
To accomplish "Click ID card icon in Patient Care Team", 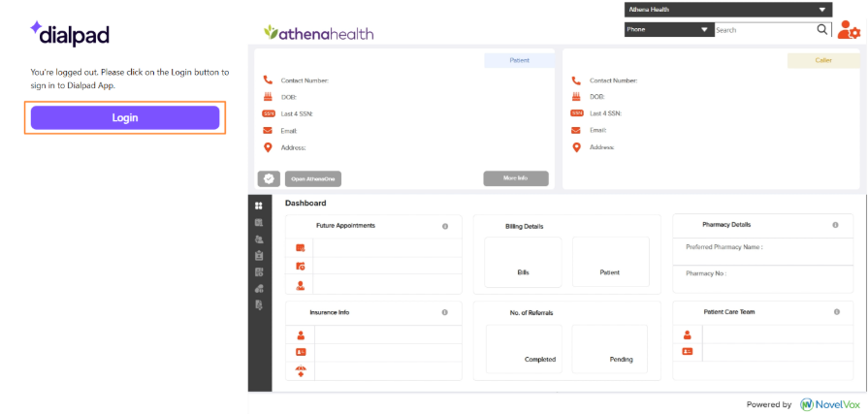I will (x=687, y=351).
